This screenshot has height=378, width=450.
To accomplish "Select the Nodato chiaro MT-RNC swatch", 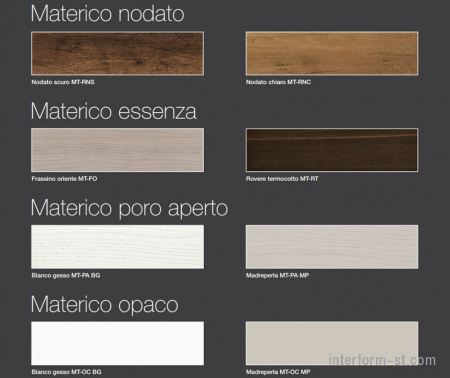I will pos(332,53).
